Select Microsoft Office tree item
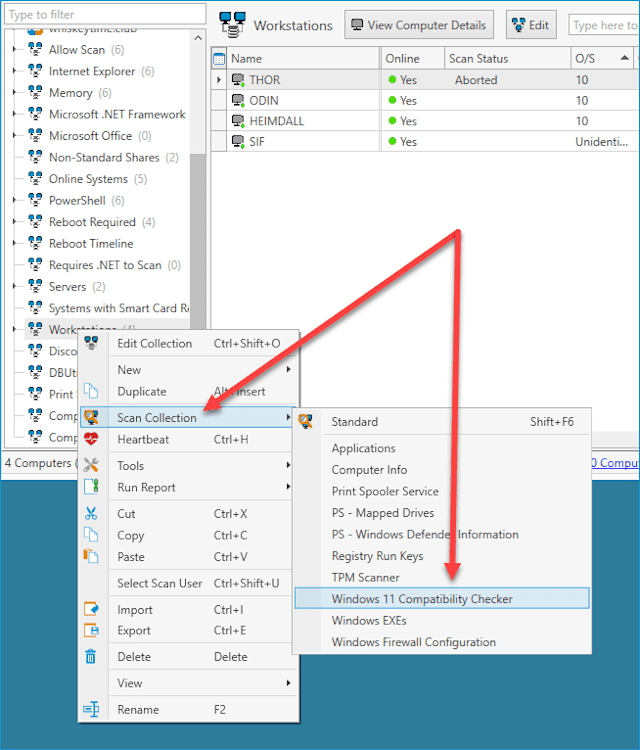640x750 pixels. pos(90,135)
